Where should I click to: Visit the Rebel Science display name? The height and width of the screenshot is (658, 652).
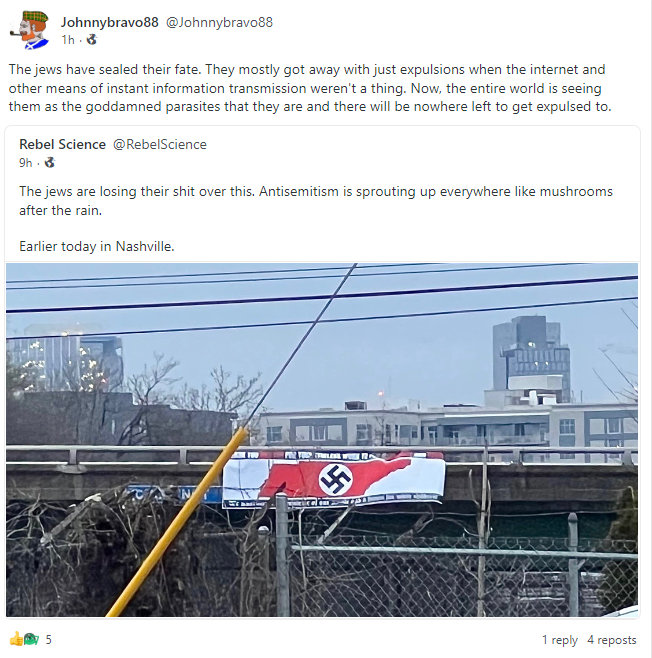coord(63,144)
